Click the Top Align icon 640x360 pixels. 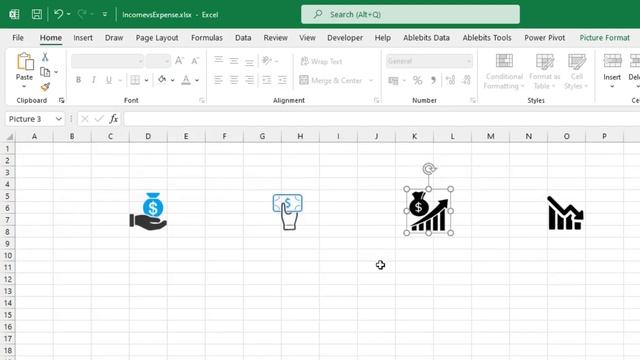pos(218,61)
